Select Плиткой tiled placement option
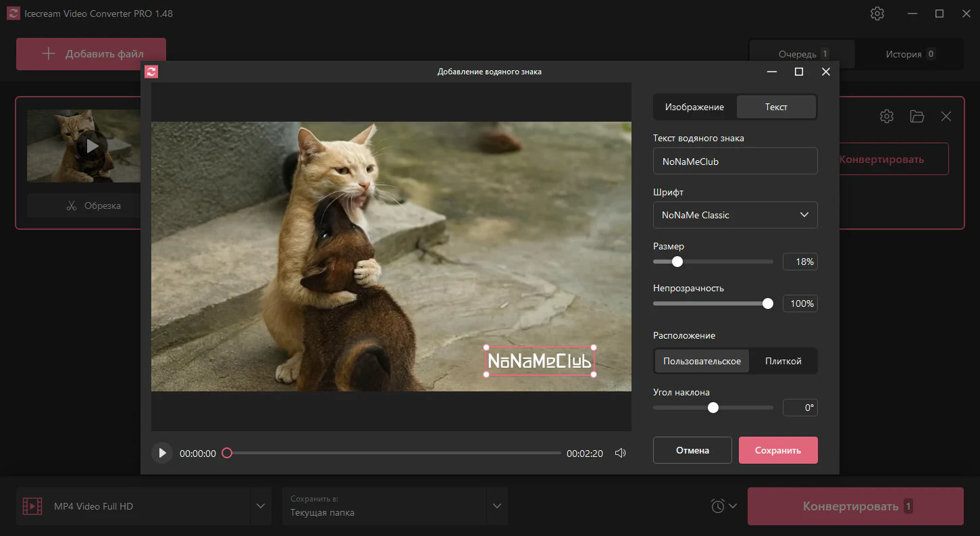980x536 pixels. click(783, 361)
